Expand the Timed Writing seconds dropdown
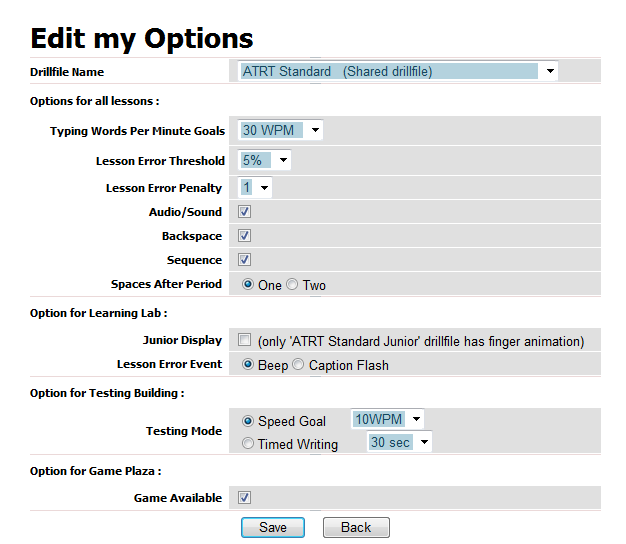Image resolution: width=626 pixels, height=544 pixels. (399, 442)
